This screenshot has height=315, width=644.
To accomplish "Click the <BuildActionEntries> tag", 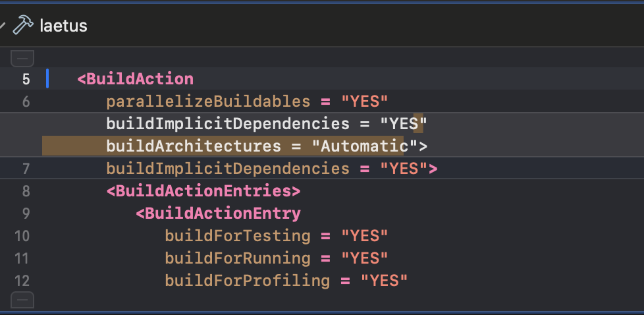I will point(203,191).
